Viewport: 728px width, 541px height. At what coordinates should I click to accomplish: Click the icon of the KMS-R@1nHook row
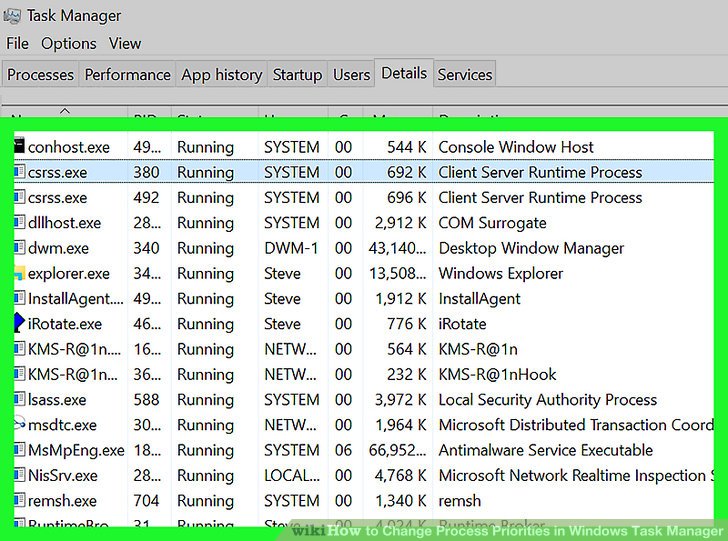[x=19, y=374]
